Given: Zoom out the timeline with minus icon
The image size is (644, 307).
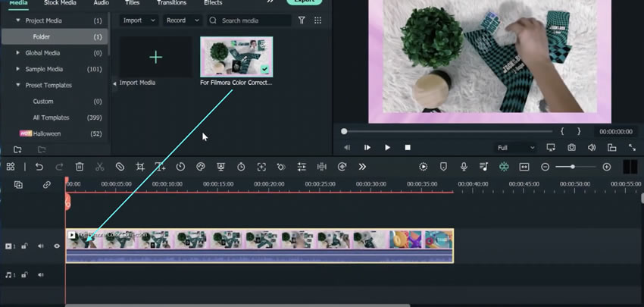Looking at the screenshot, I should pos(545,167).
